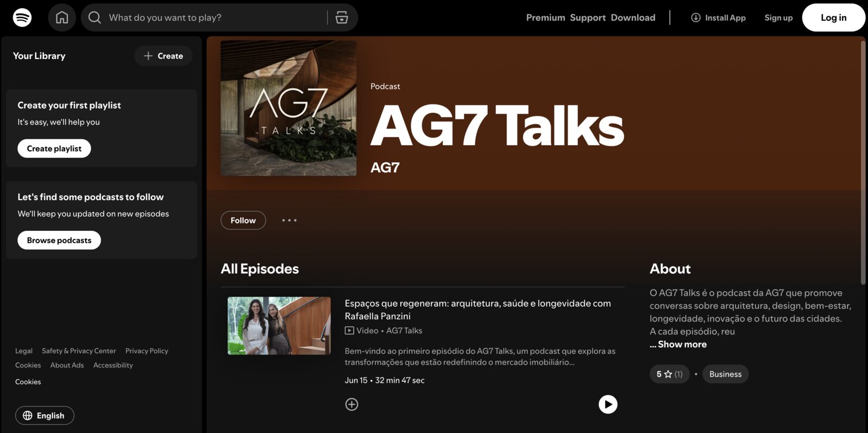Open the Accessibility link
The height and width of the screenshot is (433, 868).
click(113, 365)
